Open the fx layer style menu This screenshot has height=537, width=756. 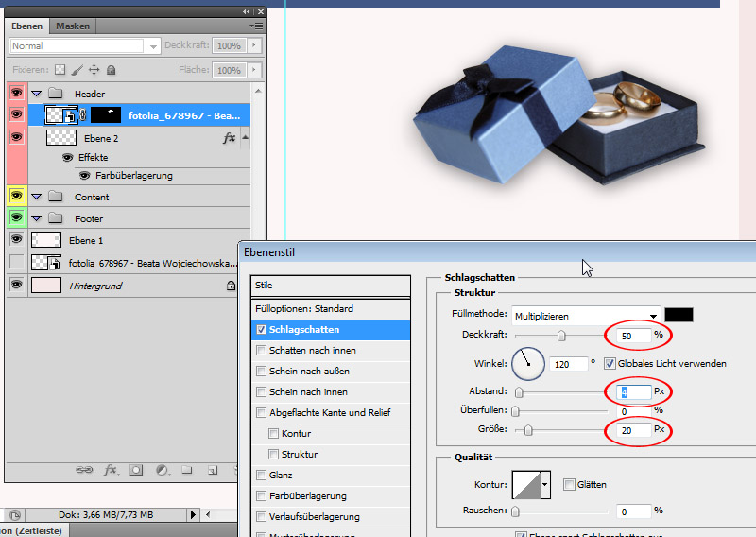pyautogui.click(x=111, y=469)
